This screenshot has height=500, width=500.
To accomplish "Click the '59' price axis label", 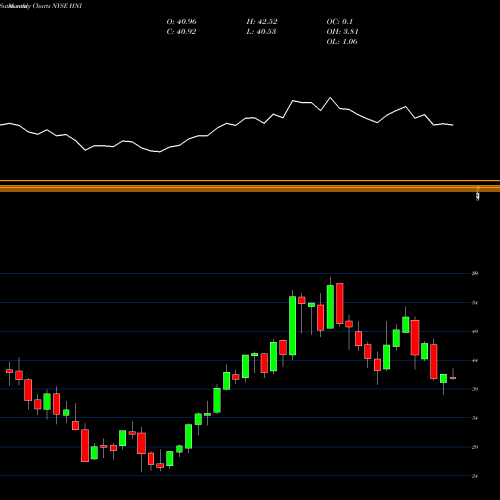I will 475,274.
